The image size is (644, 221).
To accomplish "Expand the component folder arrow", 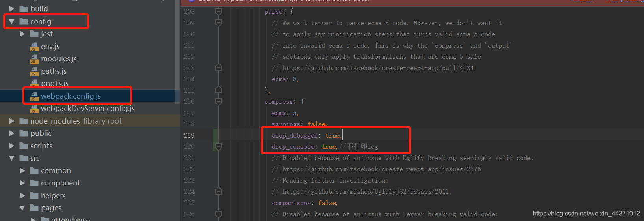I will (x=22, y=183).
